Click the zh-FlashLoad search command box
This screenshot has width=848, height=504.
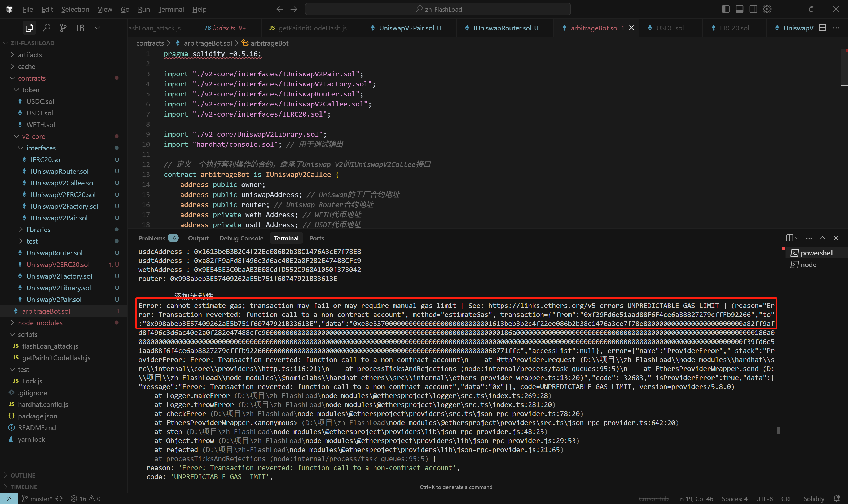[x=438, y=9]
